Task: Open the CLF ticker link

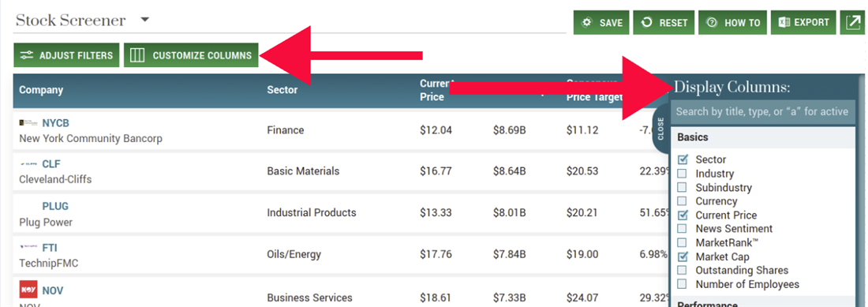Action: pos(51,164)
